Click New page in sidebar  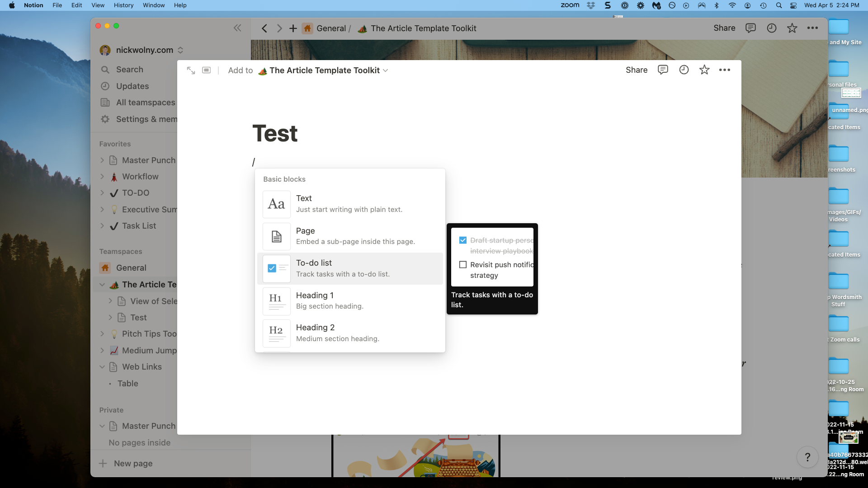click(x=133, y=464)
